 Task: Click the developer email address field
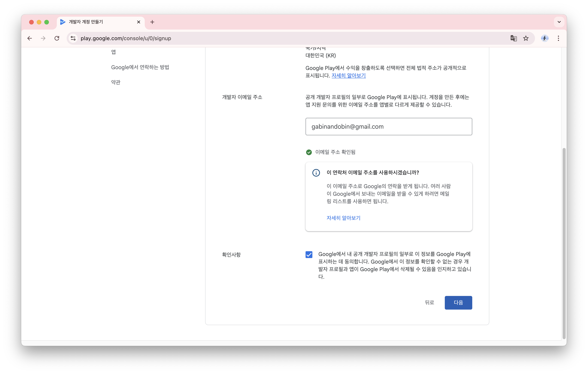(x=389, y=127)
